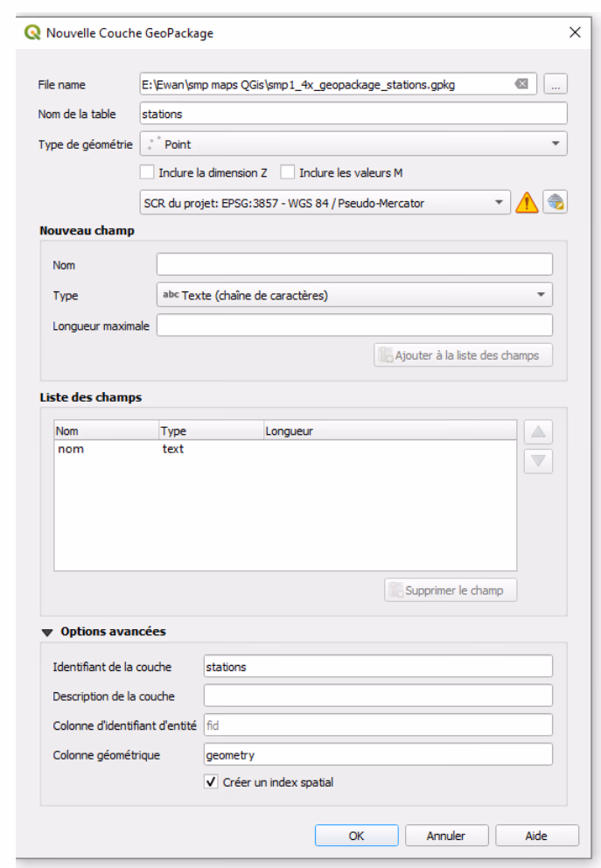The image size is (601, 868).
Task: Clear the File name field with the X icon
Action: point(521,84)
